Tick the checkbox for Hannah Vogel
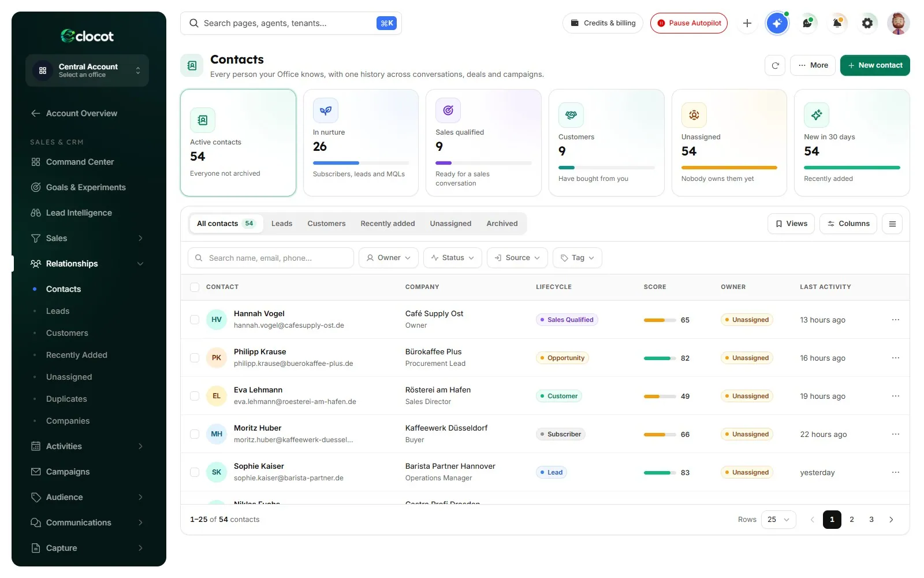This screenshot has width=924, height=578. [195, 320]
